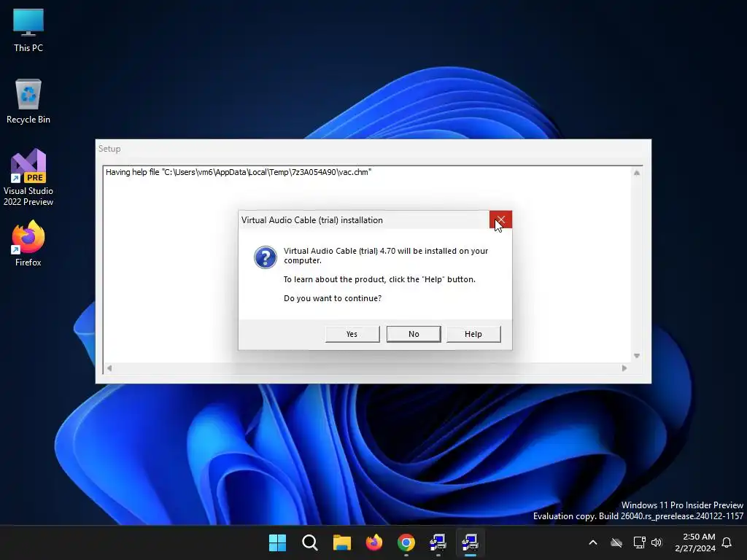Select Visual Studio 2022 Preview shortcut
747x560 pixels.
coord(28,178)
